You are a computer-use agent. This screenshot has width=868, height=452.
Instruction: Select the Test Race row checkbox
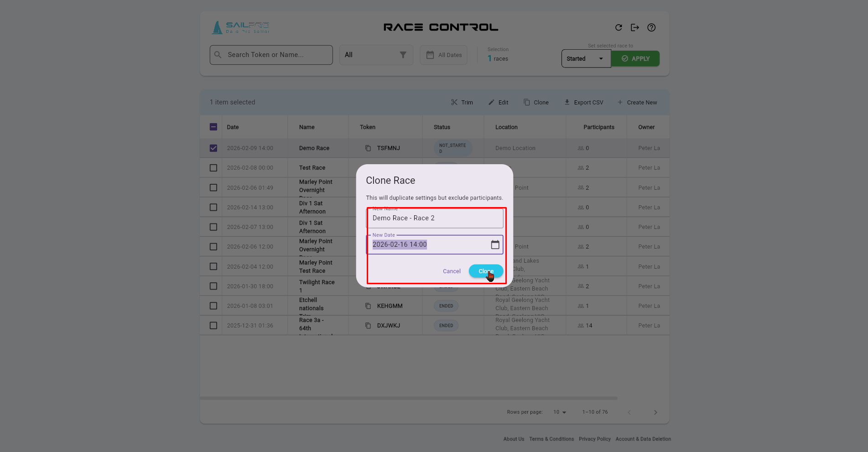213,168
